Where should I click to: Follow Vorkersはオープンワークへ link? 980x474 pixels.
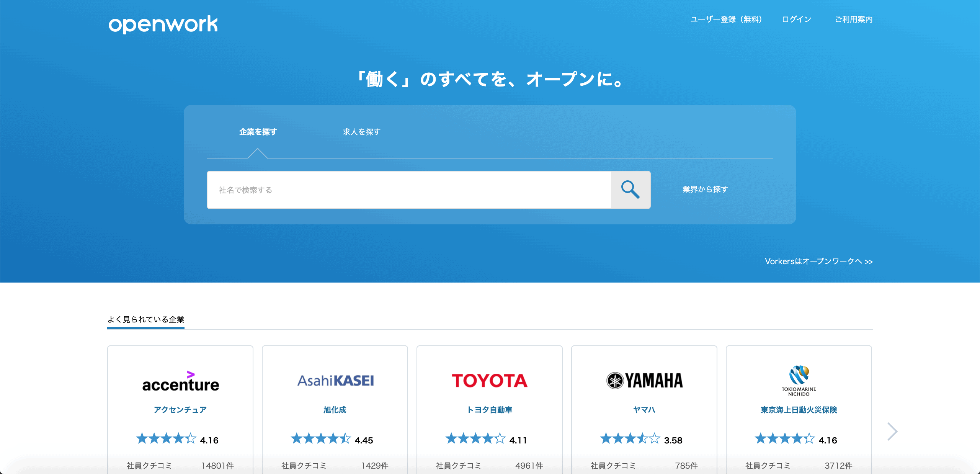[x=819, y=261]
